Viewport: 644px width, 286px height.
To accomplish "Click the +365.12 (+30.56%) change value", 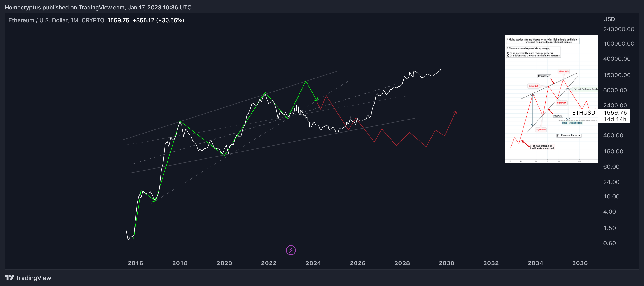I will 158,20.
